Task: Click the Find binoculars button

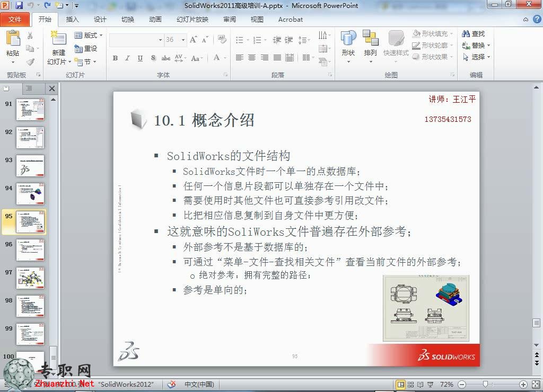Action: coord(473,33)
